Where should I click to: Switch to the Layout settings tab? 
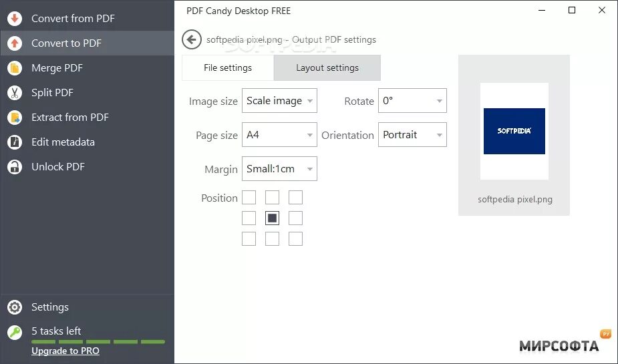327,67
